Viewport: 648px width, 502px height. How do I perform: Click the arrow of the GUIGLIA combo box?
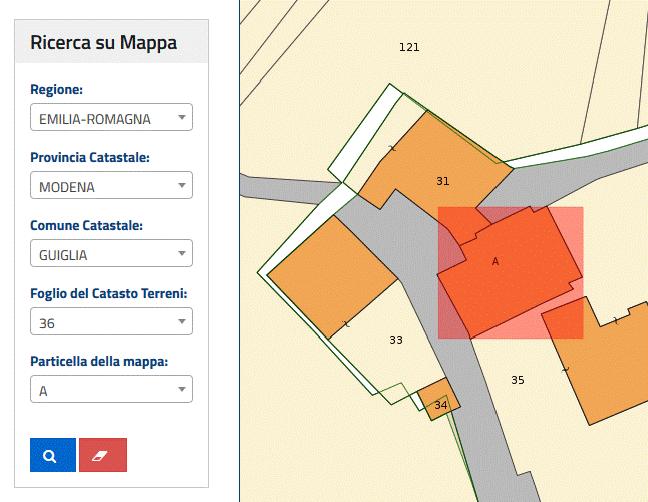coord(181,253)
